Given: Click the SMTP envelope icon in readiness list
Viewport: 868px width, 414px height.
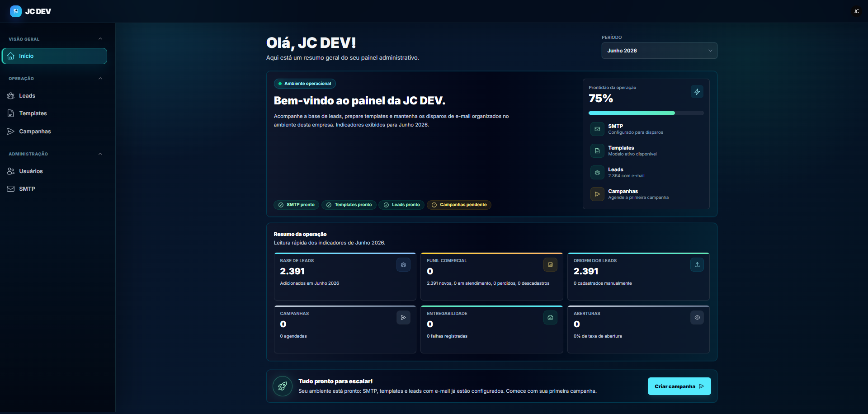Looking at the screenshot, I should pos(597,129).
